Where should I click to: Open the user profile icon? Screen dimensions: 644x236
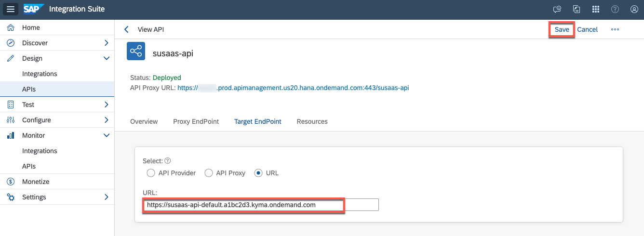pos(634,9)
